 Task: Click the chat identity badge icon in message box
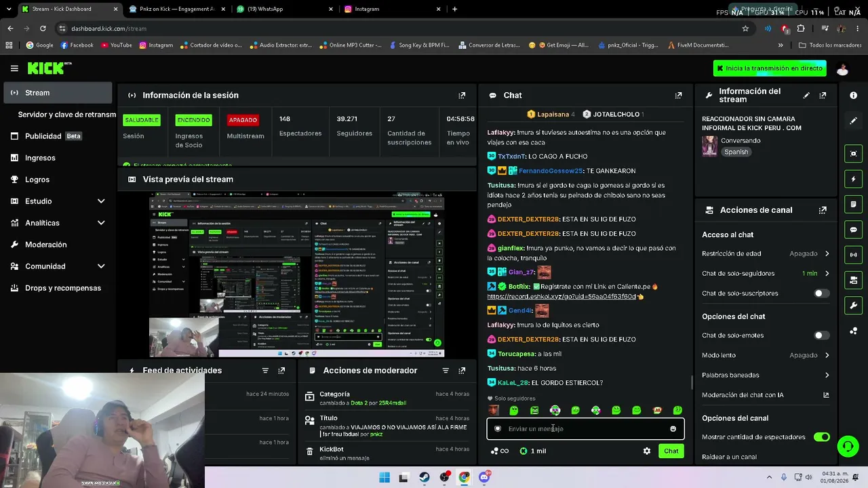coord(498,429)
